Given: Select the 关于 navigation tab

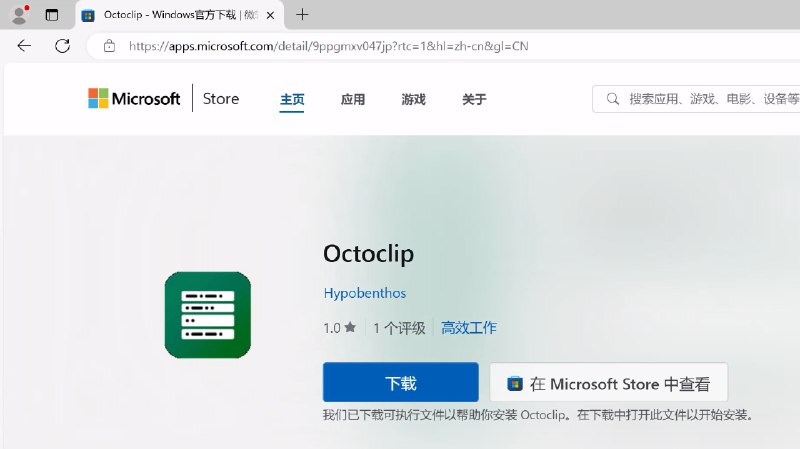Looking at the screenshot, I should [x=474, y=99].
